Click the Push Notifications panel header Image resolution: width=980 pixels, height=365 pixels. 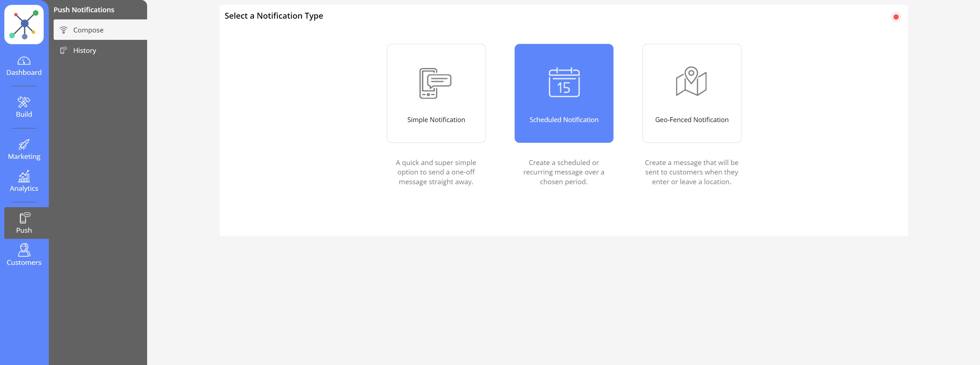pos(84,10)
